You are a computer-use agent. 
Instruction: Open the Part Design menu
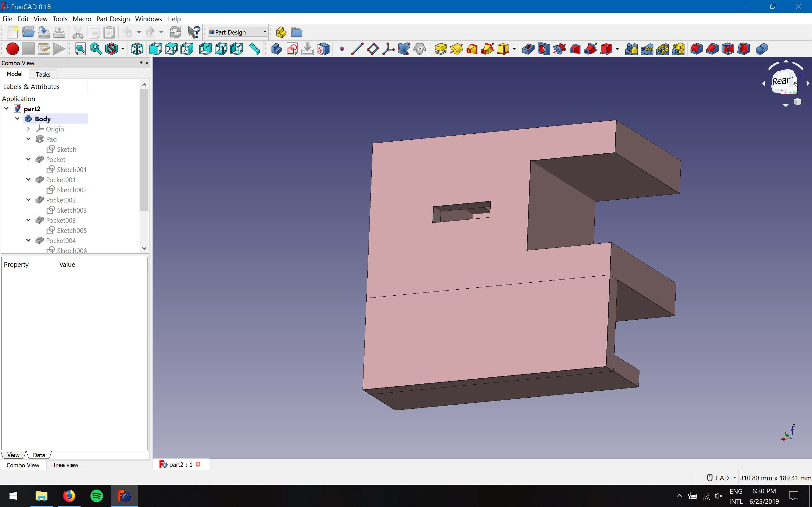[x=113, y=19]
